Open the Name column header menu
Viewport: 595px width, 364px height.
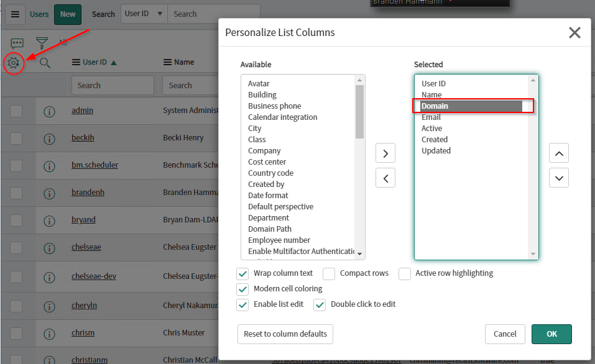167,62
